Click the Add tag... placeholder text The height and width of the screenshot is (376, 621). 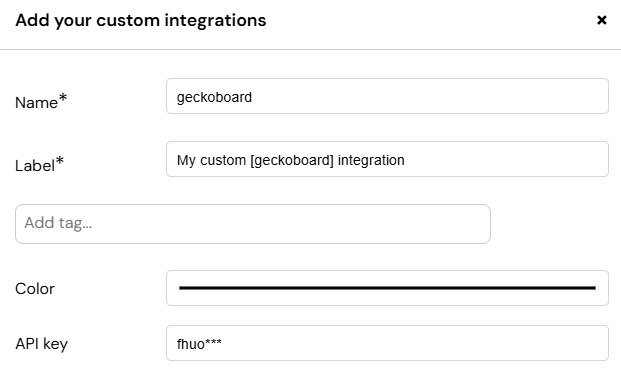(x=58, y=223)
